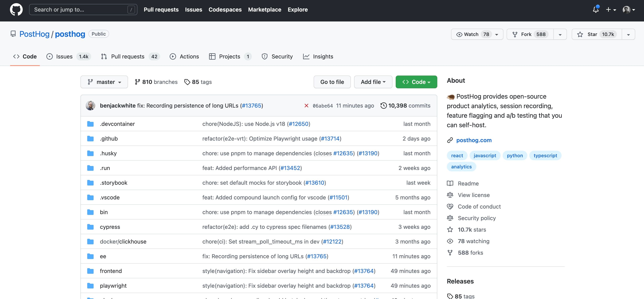644x299 pixels.
Task: View 810 branches
Action: pyautogui.click(x=156, y=82)
